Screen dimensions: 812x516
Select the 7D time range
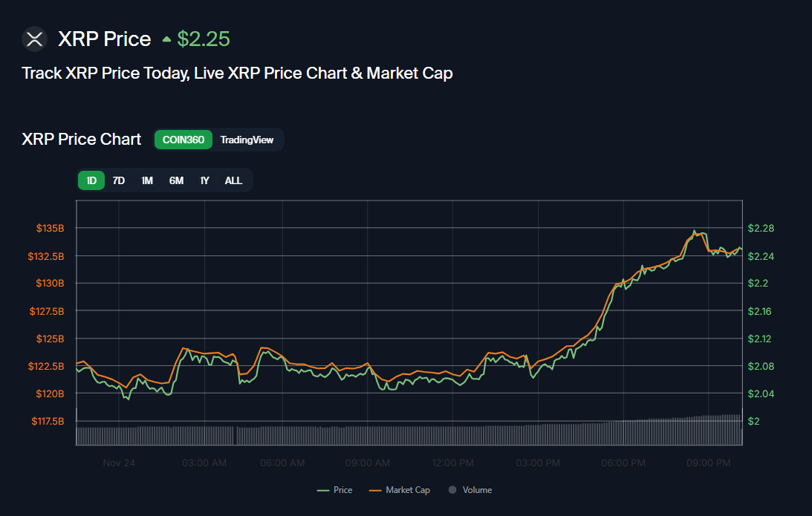coord(119,180)
